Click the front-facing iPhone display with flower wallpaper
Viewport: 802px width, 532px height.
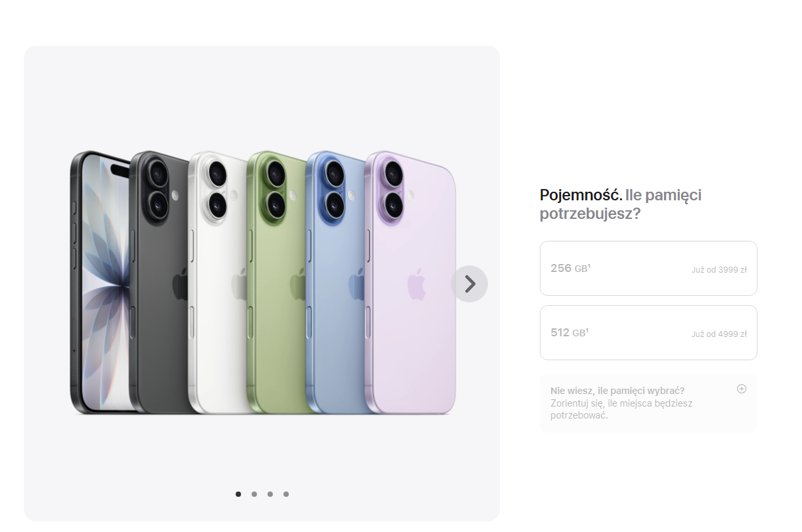coord(101,283)
